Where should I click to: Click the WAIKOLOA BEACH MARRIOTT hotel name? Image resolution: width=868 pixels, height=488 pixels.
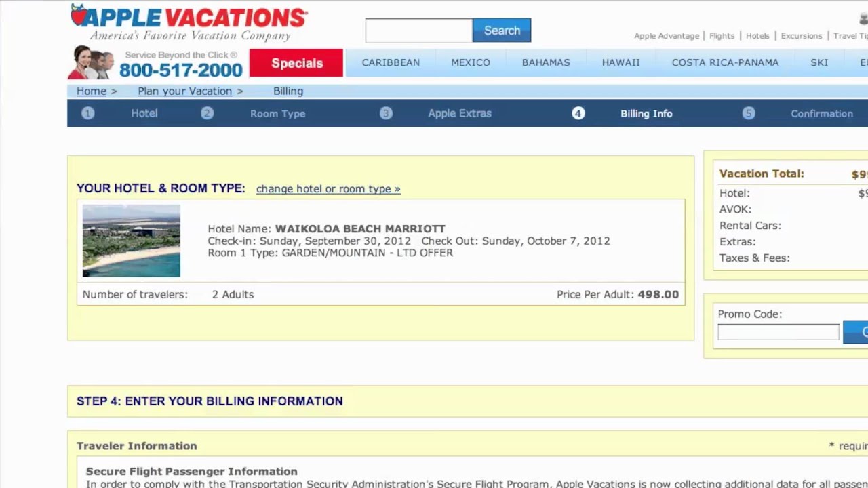(x=360, y=229)
